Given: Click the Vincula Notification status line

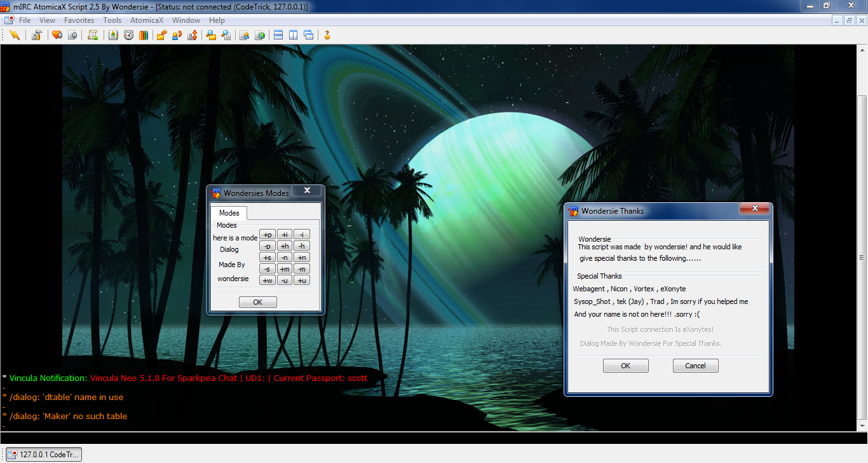Looking at the screenshot, I should (184, 378).
